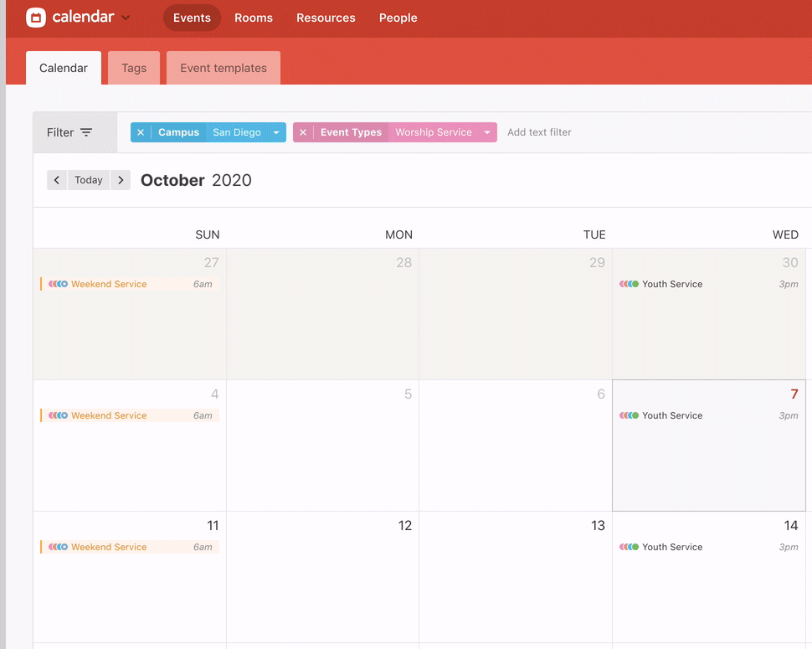
Task: Open Weekend Service event on October 4
Action: tap(109, 415)
